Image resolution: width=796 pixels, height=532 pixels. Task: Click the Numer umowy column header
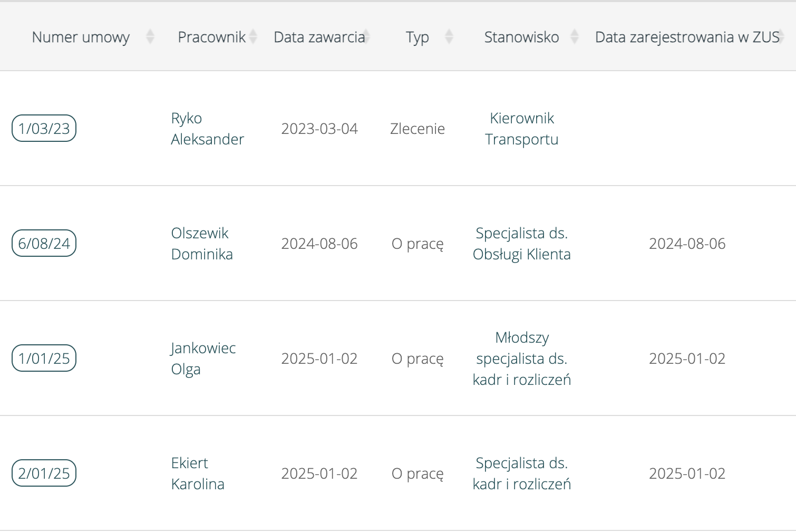coord(81,37)
